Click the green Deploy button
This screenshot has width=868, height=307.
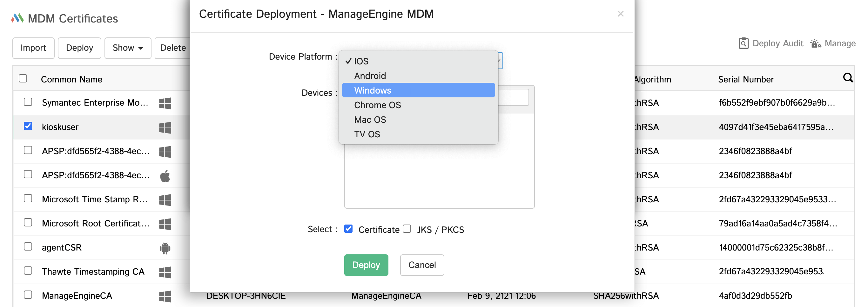click(x=366, y=265)
